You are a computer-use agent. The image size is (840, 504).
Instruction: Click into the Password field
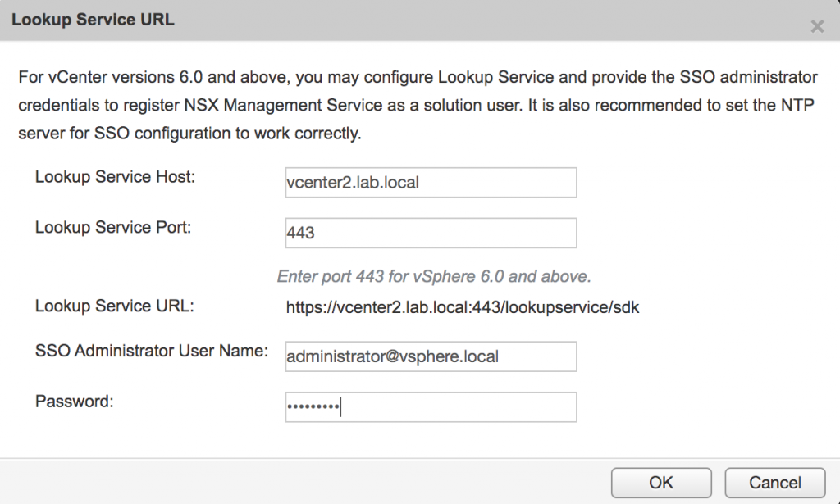tap(431, 407)
